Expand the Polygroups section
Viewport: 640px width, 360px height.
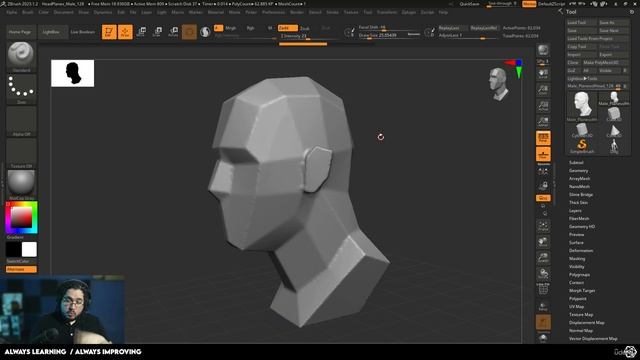point(579,275)
